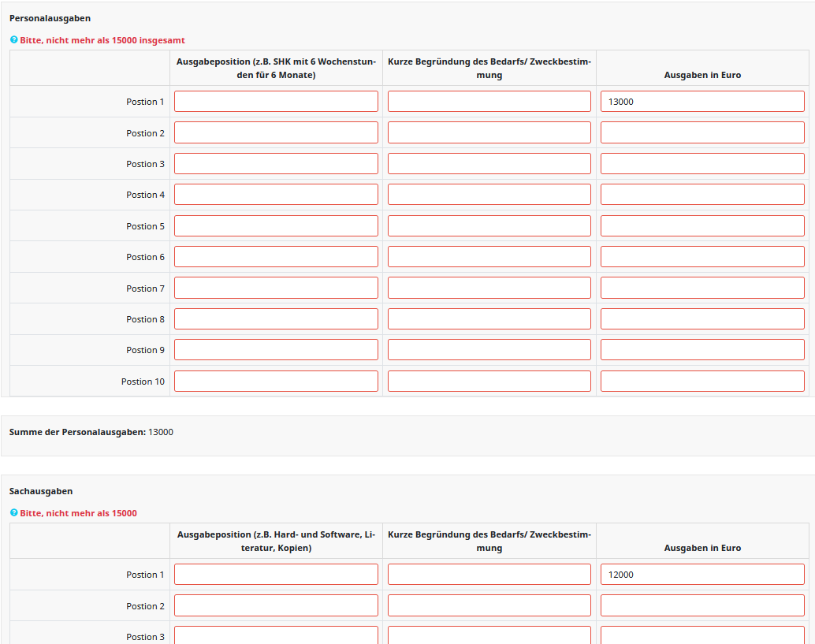The height and width of the screenshot is (644, 815).
Task: Focus Sachausgaben Ausgaben field containing 12000
Action: click(x=702, y=575)
